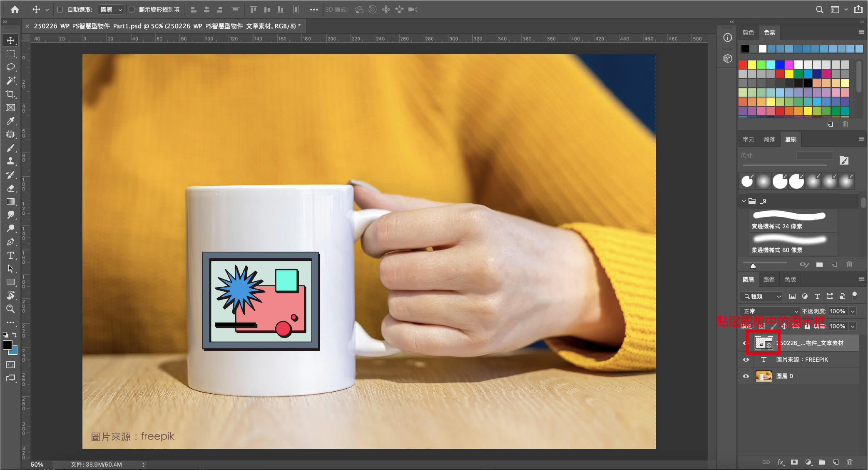Switch to the 色版 tab
This screenshot has width=868, height=470.
tap(790, 279)
